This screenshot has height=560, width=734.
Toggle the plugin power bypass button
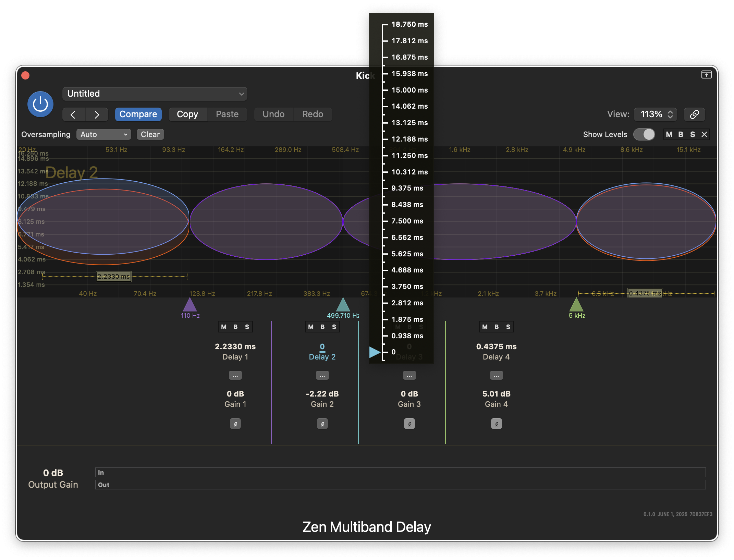pyautogui.click(x=40, y=104)
